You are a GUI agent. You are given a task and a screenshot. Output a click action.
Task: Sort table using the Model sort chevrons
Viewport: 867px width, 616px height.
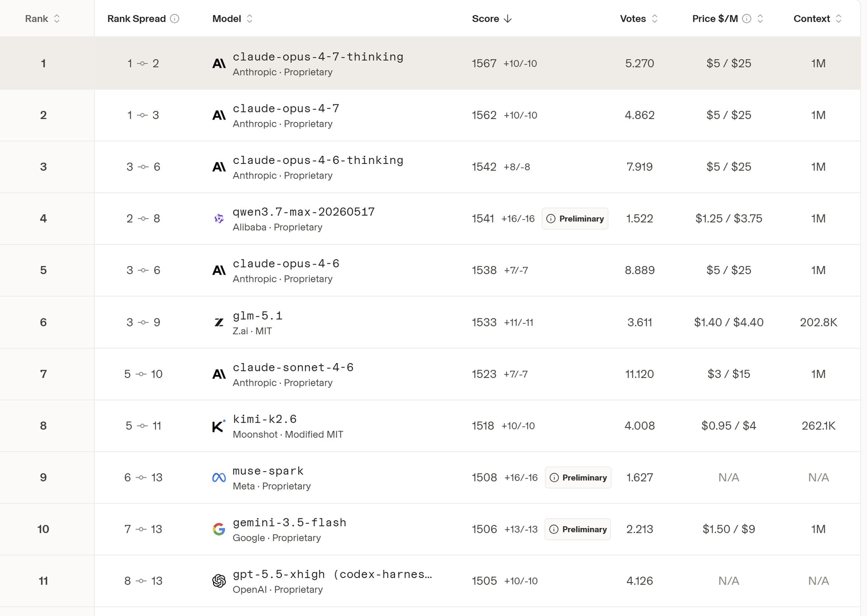[x=250, y=19]
